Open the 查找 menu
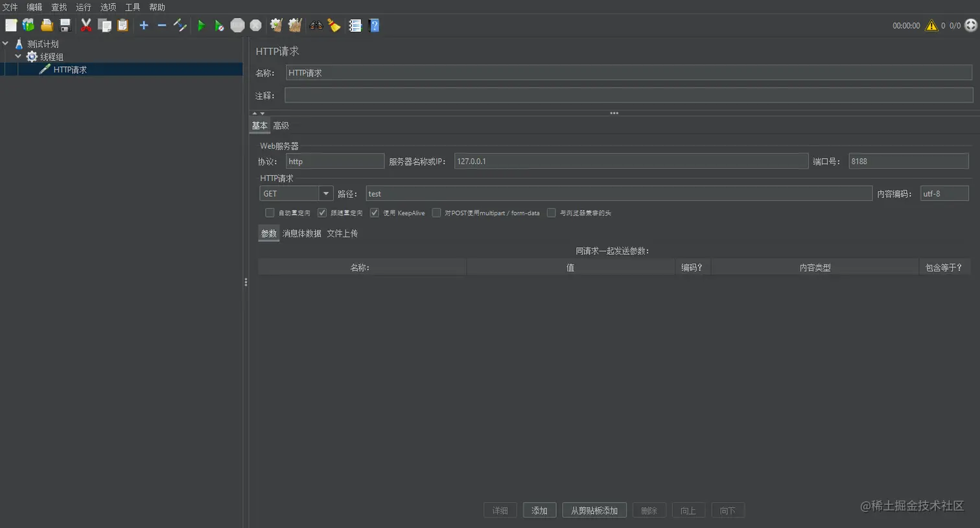The image size is (980, 528). [59, 7]
